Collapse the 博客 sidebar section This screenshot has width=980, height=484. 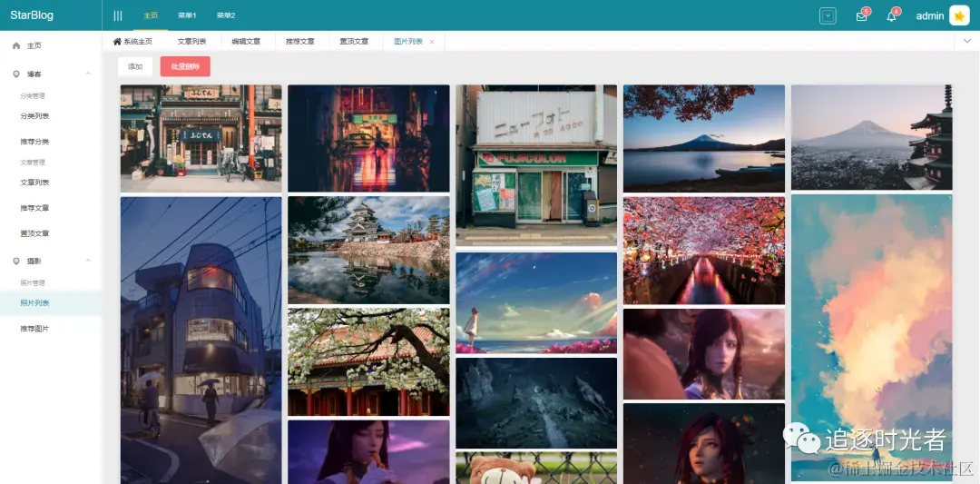tap(88, 74)
